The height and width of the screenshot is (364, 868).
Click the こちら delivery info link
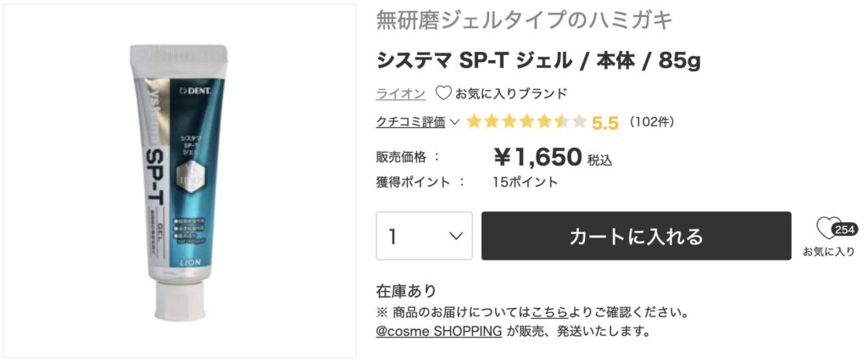click(x=549, y=312)
